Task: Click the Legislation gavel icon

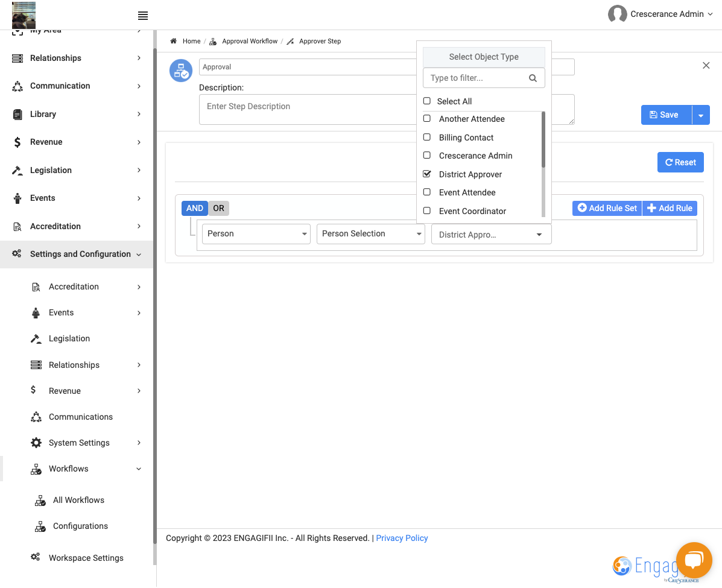Action: (17, 170)
